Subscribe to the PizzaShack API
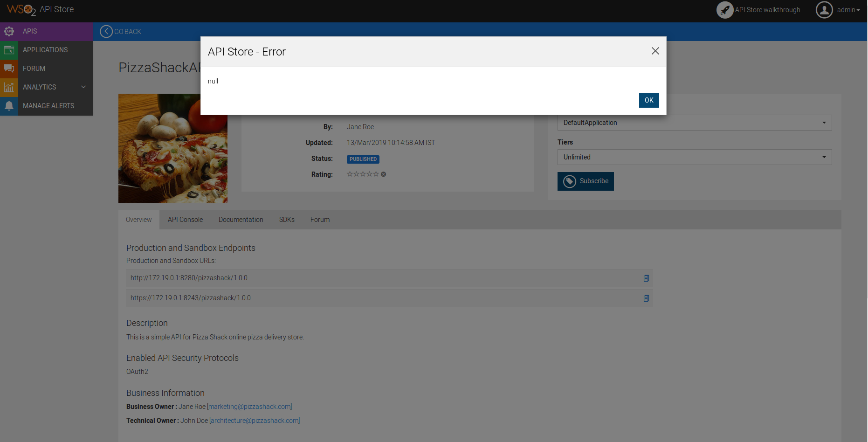868x442 pixels. 586,181
